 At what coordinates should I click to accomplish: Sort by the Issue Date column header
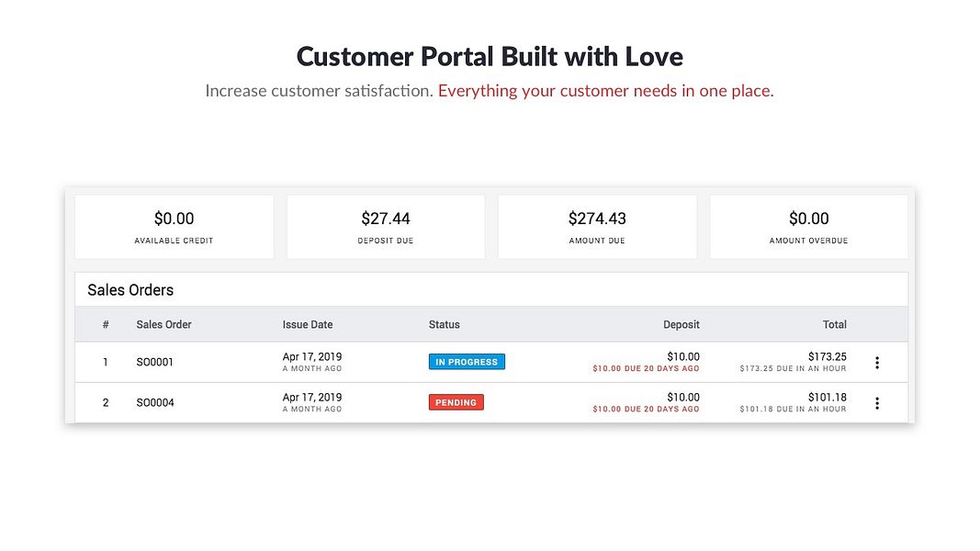point(308,324)
